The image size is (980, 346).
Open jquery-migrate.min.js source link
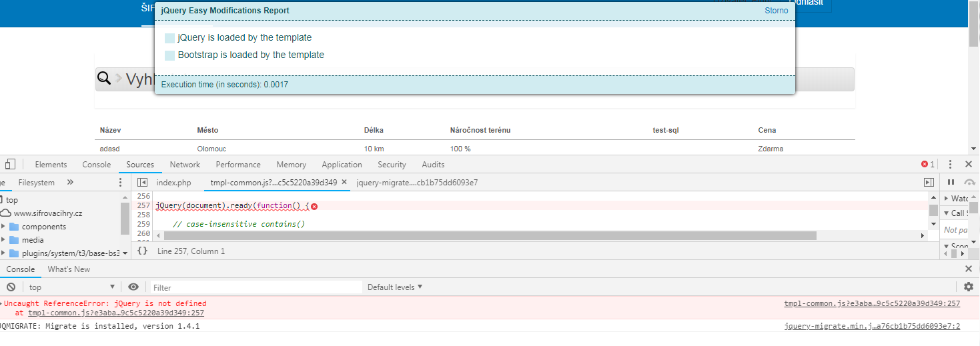tap(872, 326)
